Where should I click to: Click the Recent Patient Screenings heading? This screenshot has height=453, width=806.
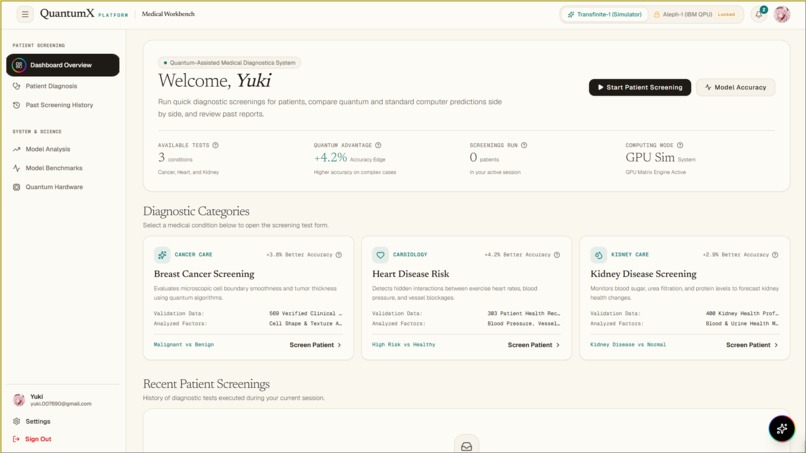[x=206, y=384]
